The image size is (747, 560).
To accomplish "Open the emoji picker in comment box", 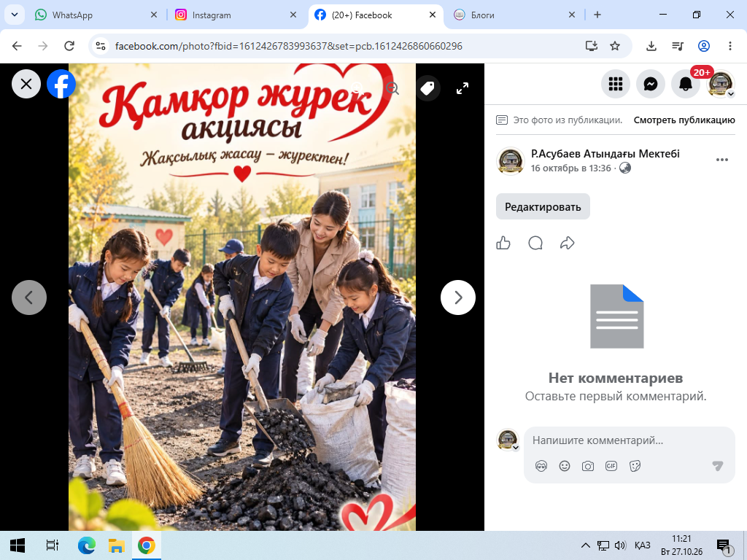I will (x=565, y=466).
